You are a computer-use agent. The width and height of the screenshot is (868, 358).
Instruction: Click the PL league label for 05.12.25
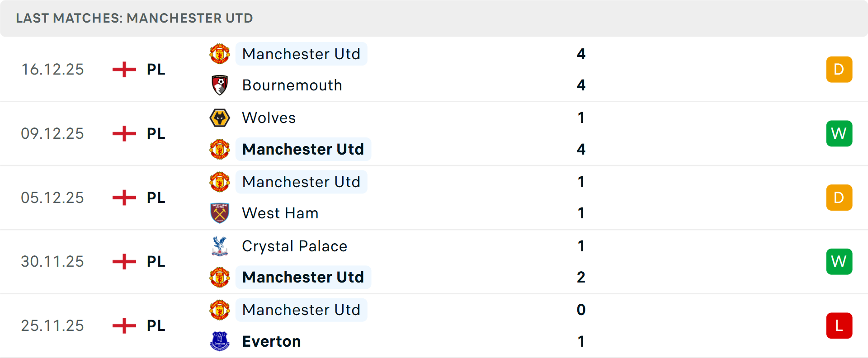coord(156,198)
